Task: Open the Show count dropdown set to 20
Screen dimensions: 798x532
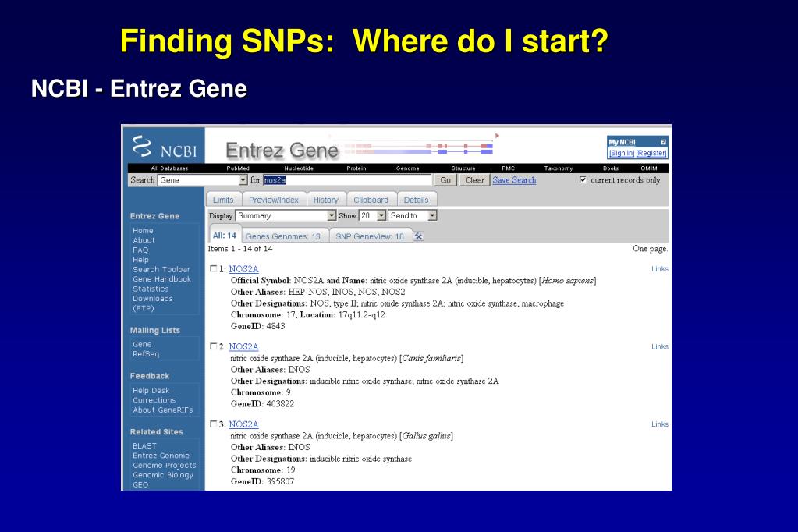Action: [x=373, y=216]
